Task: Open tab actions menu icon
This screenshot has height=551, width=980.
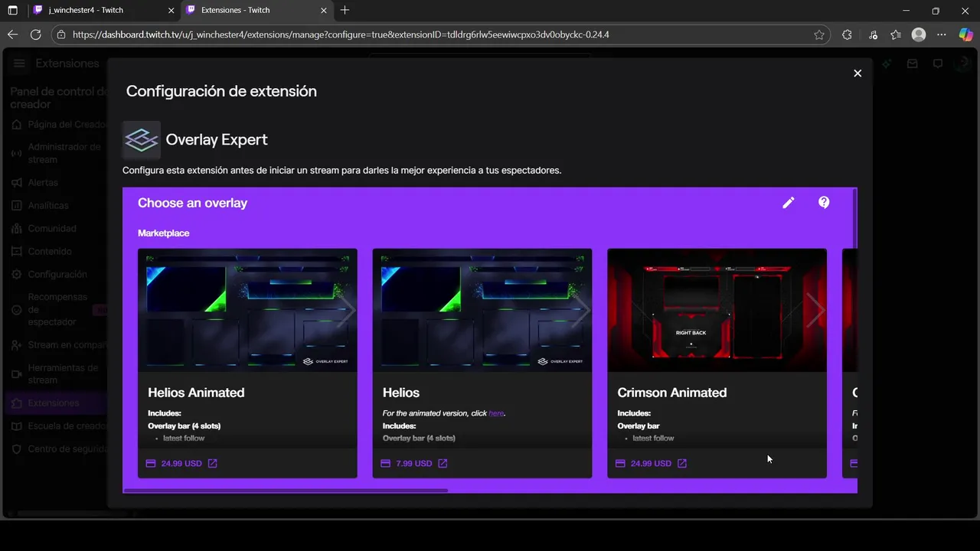Action: pos(12,11)
